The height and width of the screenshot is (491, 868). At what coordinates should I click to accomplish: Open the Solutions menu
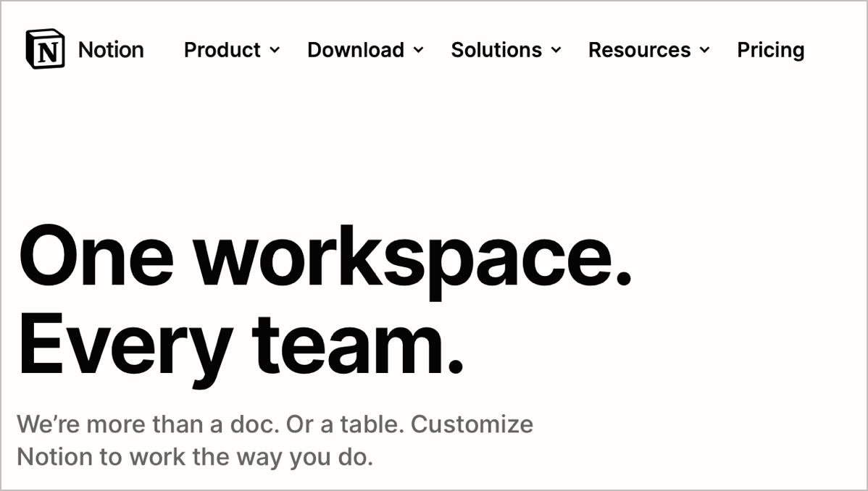pyautogui.click(x=496, y=50)
